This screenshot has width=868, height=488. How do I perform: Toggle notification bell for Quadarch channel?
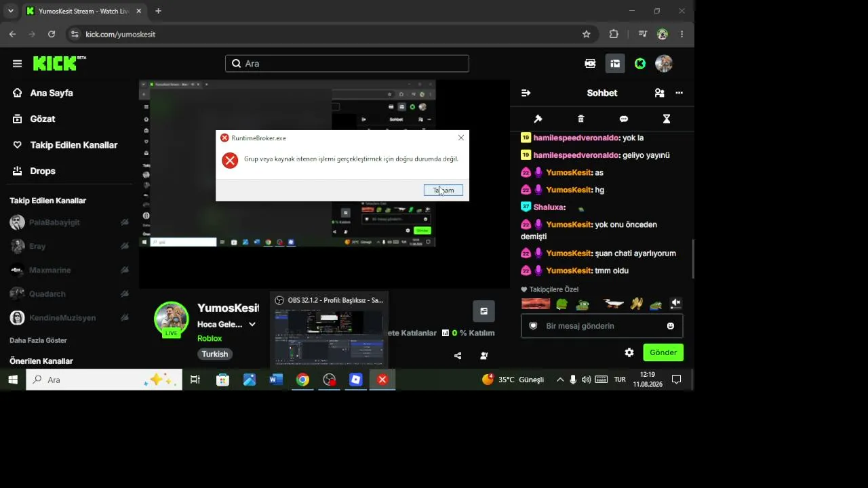tap(125, 293)
